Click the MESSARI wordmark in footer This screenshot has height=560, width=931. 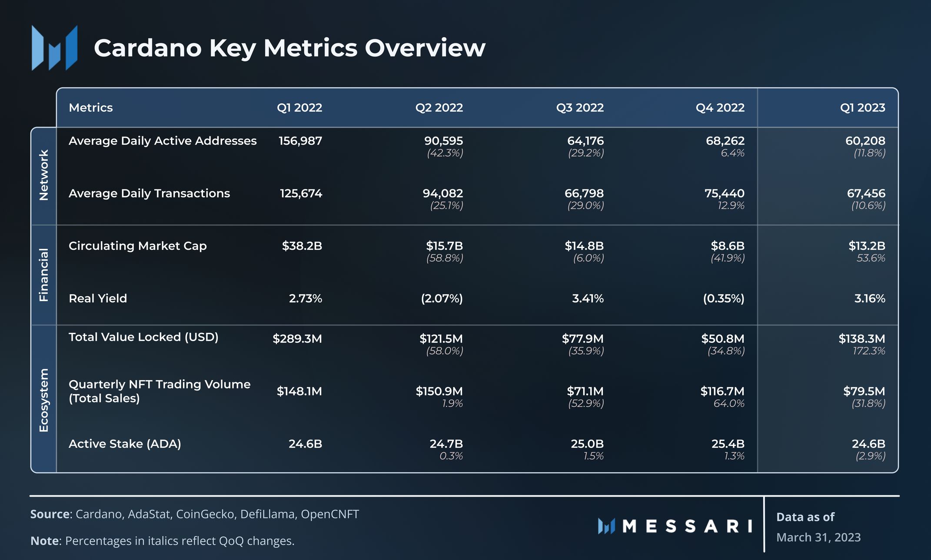[687, 526]
